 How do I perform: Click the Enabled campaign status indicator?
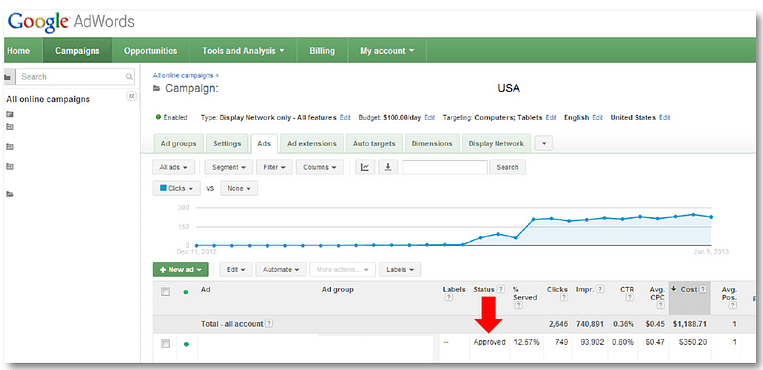click(x=172, y=117)
